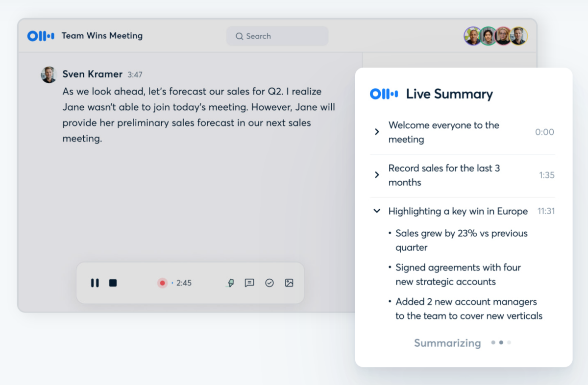Open the Live Summary panel header
The width and height of the screenshot is (588, 385).
[x=449, y=94]
